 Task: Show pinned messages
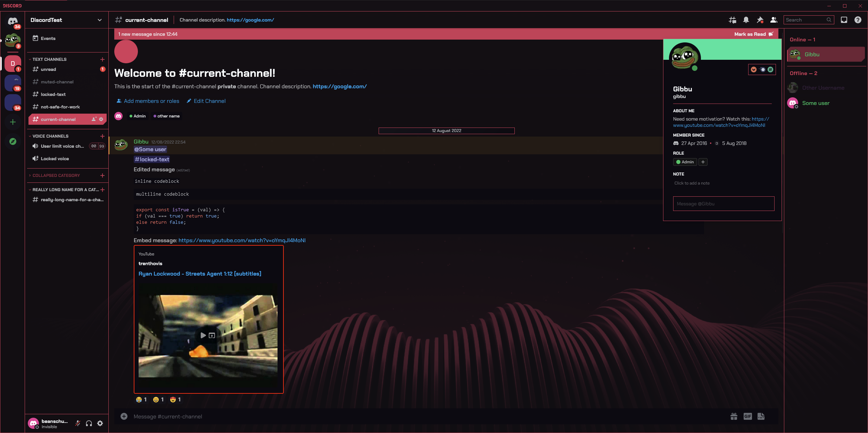point(760,20)
